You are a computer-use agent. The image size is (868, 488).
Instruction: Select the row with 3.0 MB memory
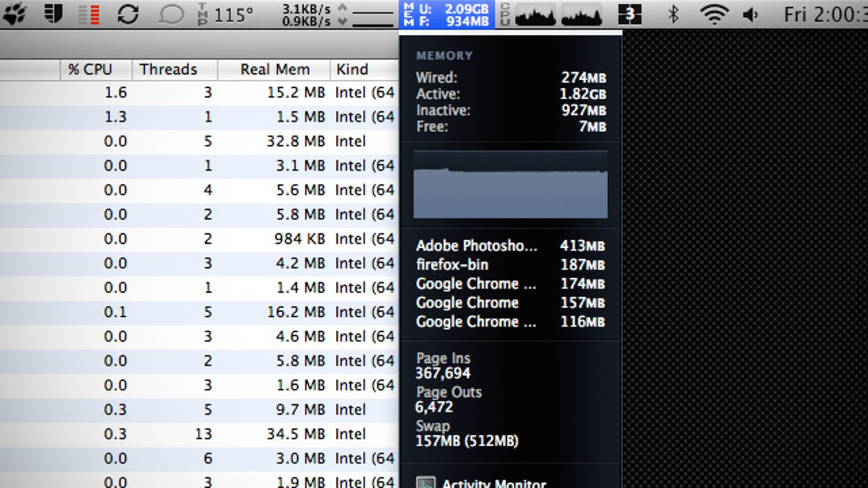click(x=199, y=459)
